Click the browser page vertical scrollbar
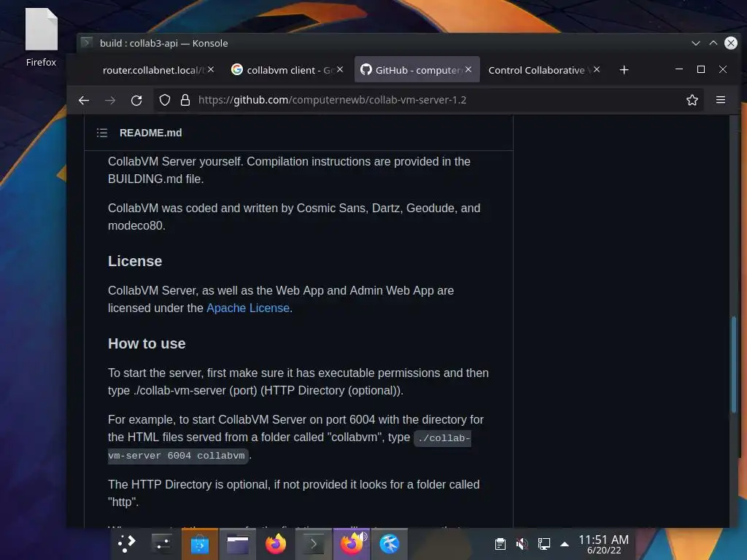The image size is (747, 560). coord(734,365)
